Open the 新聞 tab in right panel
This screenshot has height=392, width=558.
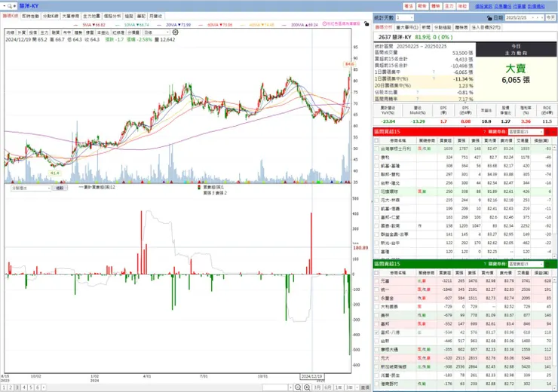click(426, 27)
